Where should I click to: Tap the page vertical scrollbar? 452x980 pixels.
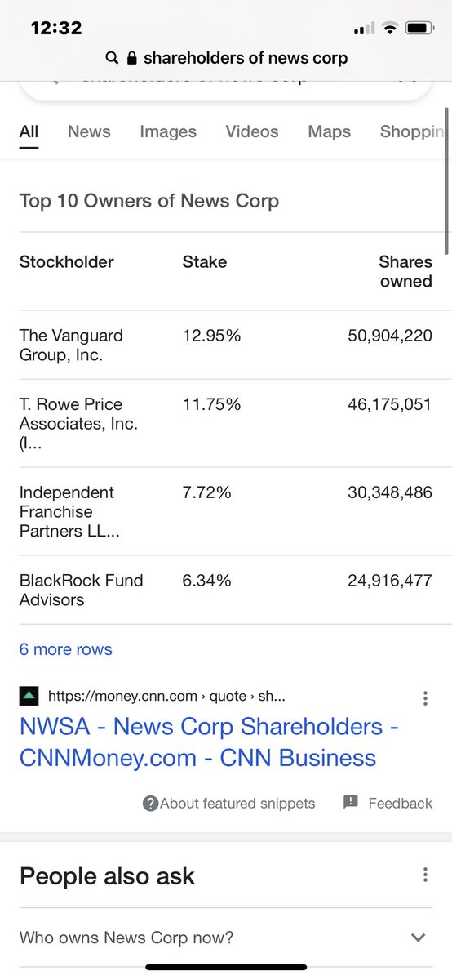(x=446, y=180)
